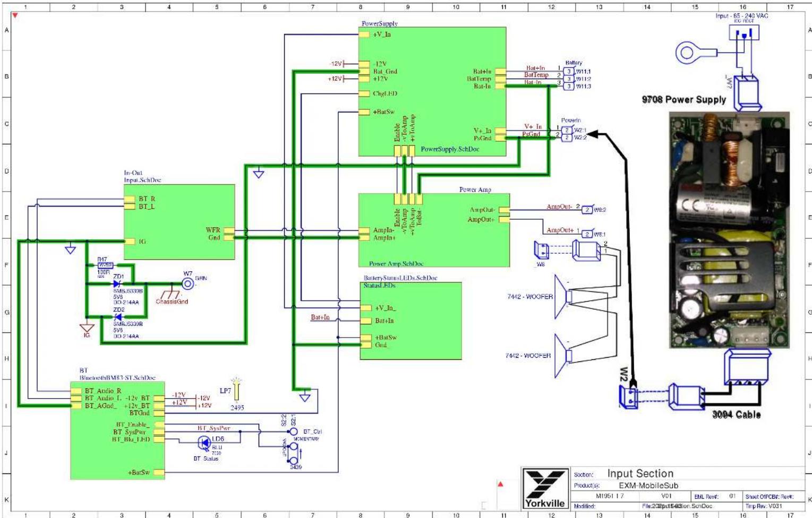
Task: Select the W11:2 battery connector pin
Action: click(x=568, y=79)
